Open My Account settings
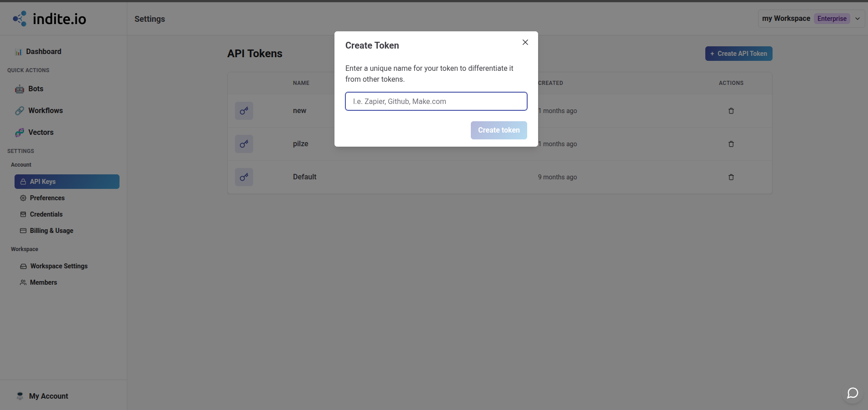 point(48,395)
